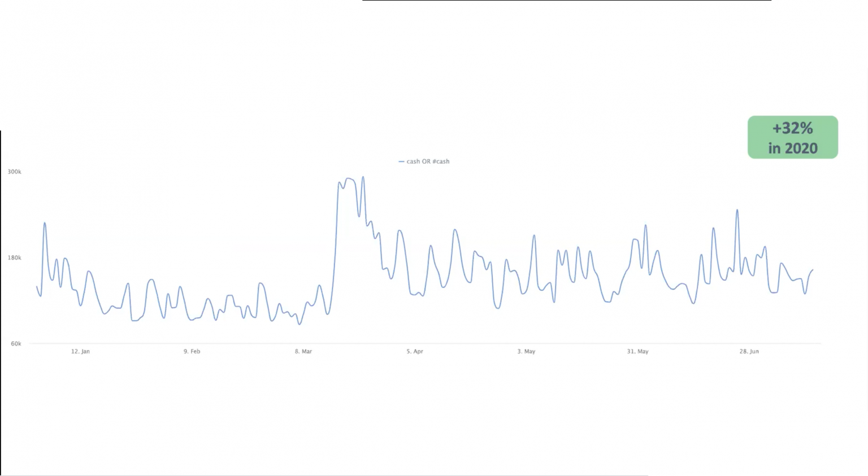Click the "180k" y-axis label
Viewport: 868px width, 476px height.
coord(14,257)
